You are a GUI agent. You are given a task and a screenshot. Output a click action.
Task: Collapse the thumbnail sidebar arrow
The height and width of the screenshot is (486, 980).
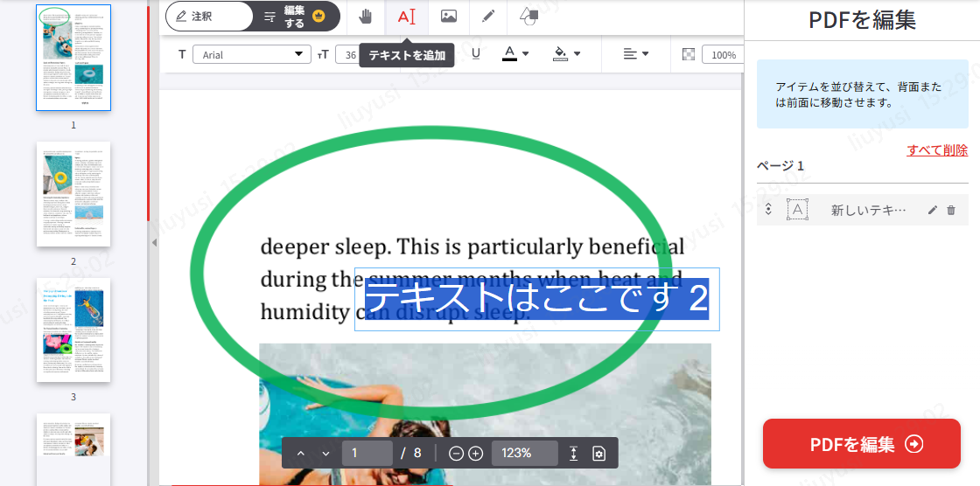click(x=154, y=242)
